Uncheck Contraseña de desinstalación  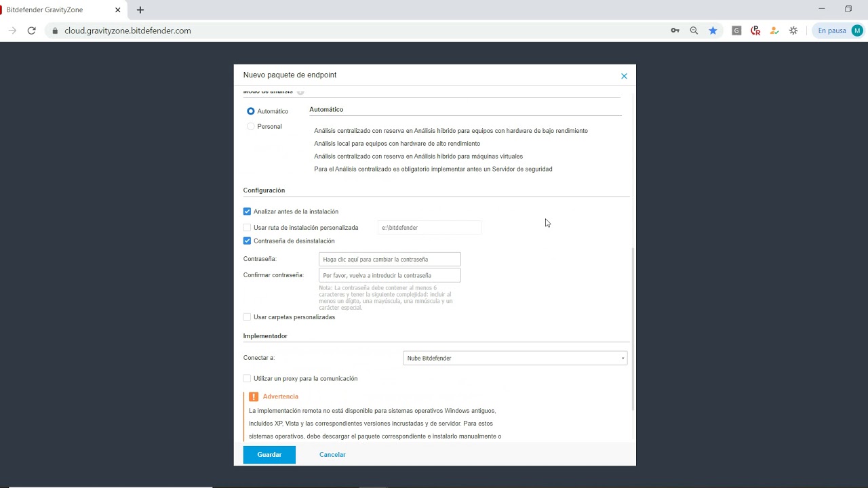coord(247,241)
